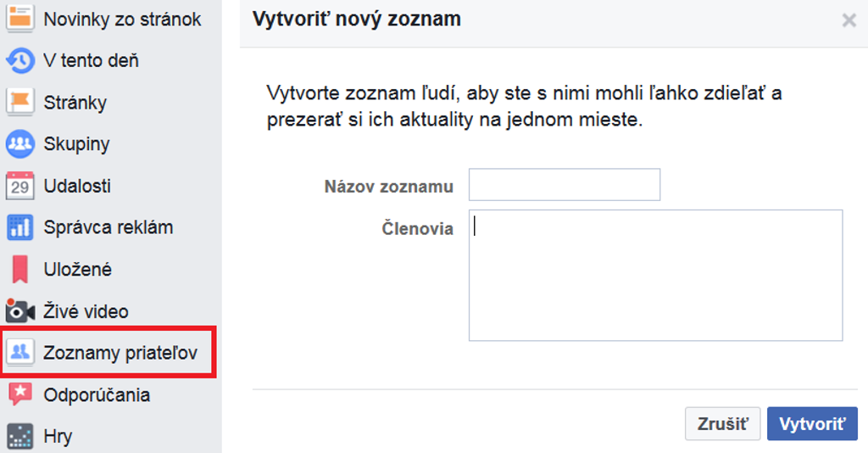
Task: Click the Novinky zo stránok icon
Action: [x=19, y=18]
